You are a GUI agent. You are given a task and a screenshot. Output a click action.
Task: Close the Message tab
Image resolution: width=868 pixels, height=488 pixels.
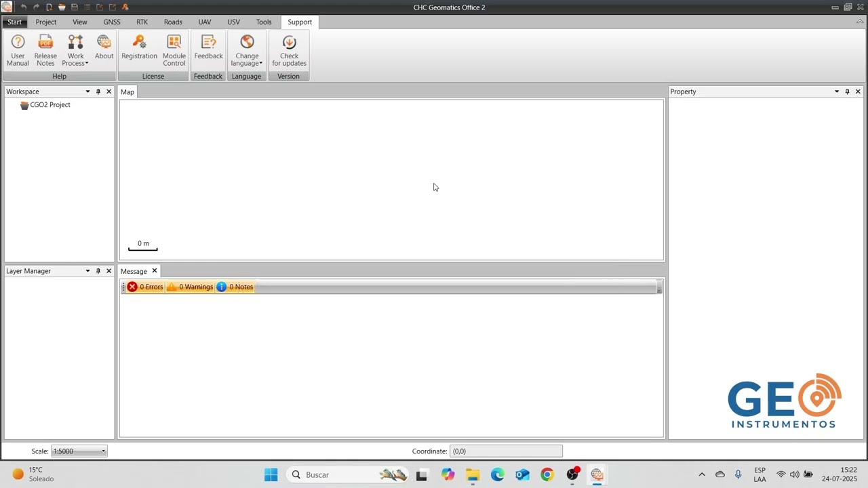click(x=154, y=271)
